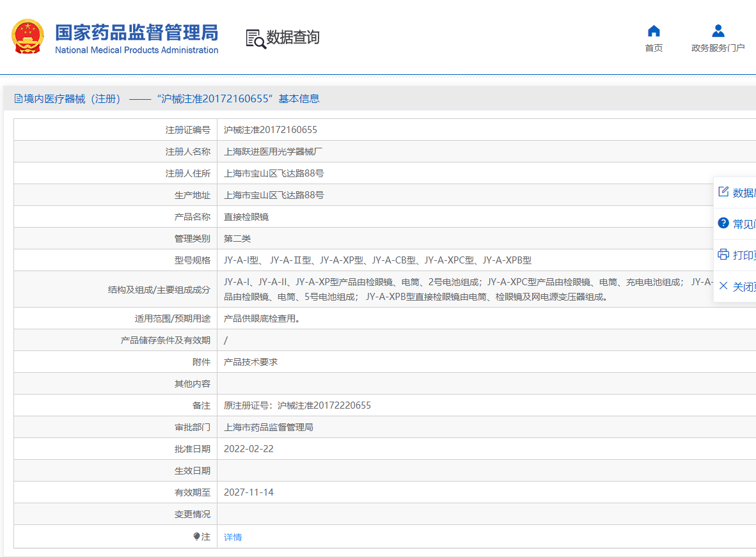This screenshot has width=756, height=557.
Task: Open the 详情 link
Action: tap(233, 537)
